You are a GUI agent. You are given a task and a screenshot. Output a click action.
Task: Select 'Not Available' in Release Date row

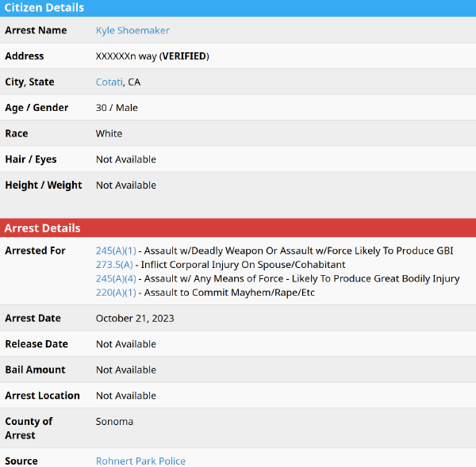126,344
